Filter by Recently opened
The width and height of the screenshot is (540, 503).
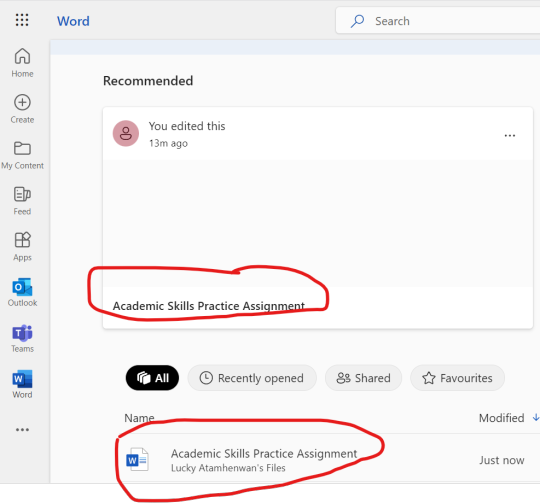[x=252, y=378]
